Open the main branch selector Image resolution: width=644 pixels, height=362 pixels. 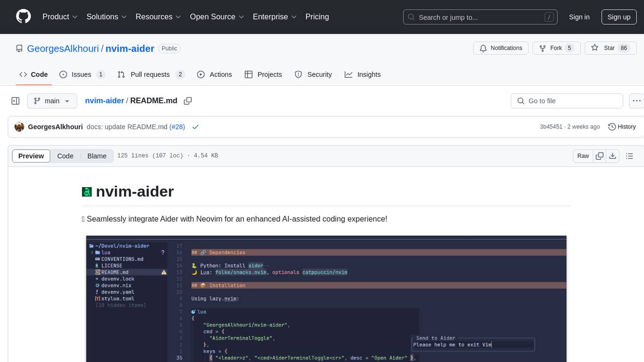click(52, 101)
